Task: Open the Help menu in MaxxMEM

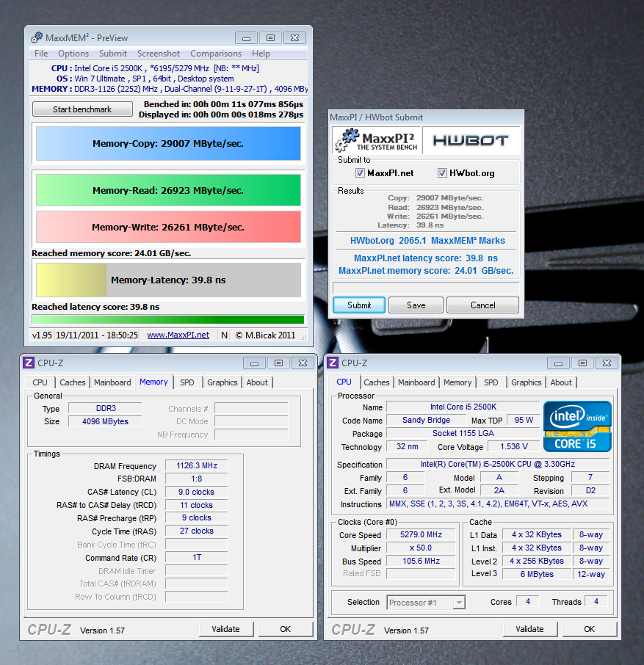Action: [261, 54]
